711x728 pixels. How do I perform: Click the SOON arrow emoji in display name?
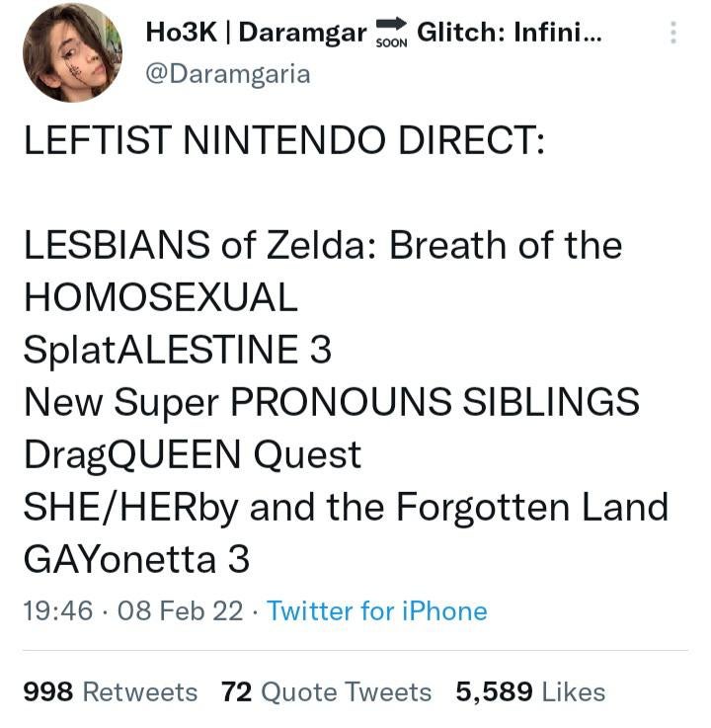(x=391, y=33)
